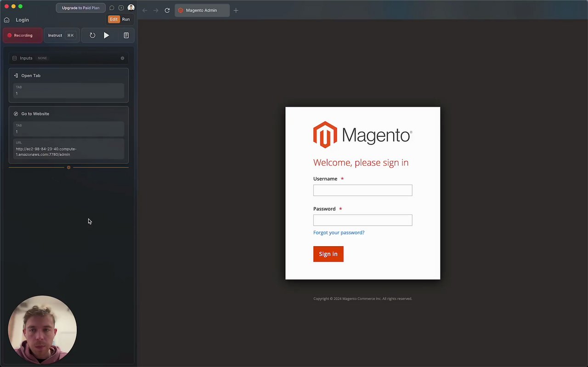Open the help question mark icon
Image resolution: width=588 pixels, height=367 pixels.
[121, 8]
